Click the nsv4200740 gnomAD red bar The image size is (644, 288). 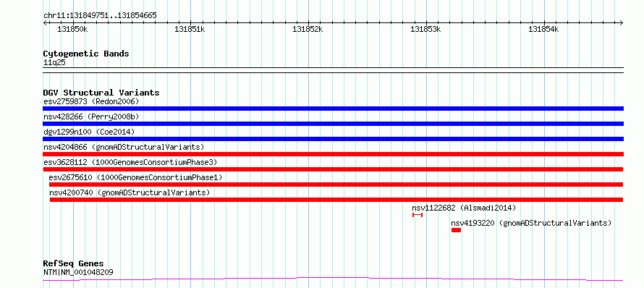point(336,200)
